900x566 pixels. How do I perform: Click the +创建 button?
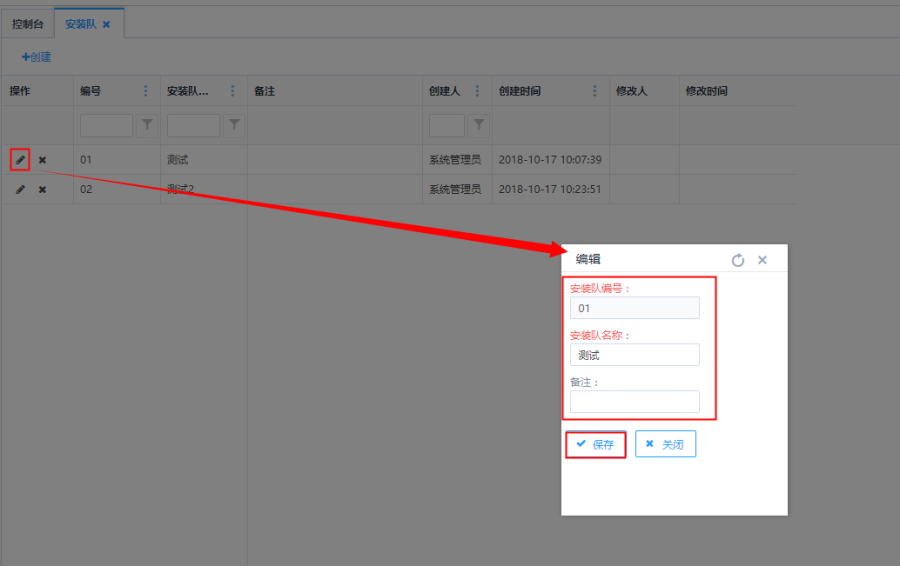(36, 57)
